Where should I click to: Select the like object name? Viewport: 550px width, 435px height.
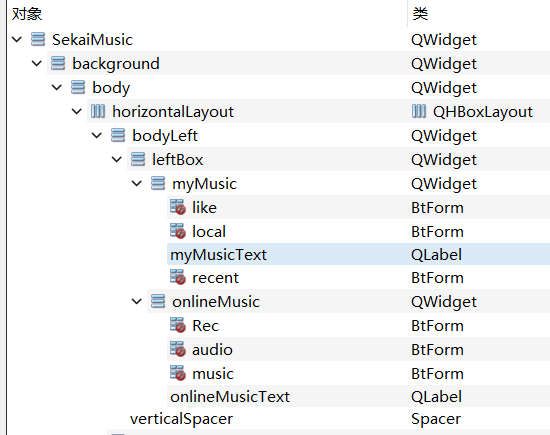pyautogui.click(x=204, y=207)
